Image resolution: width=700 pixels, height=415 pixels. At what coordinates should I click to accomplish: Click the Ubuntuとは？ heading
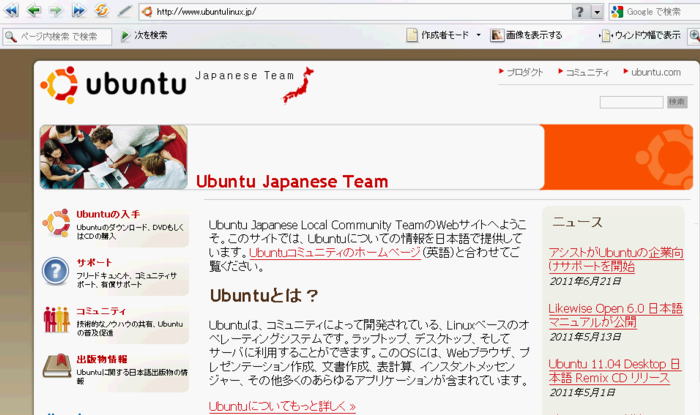pyautogui.click(x=264, y=295)
